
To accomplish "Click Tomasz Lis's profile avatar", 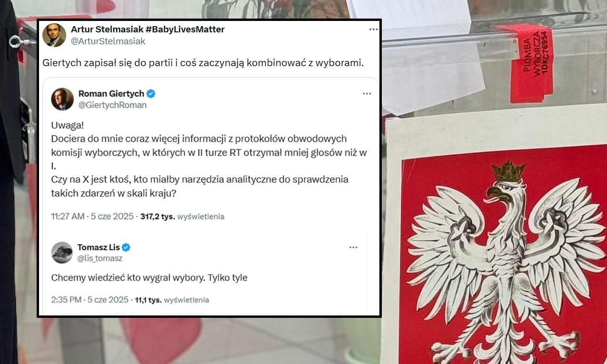I will (62, 253).
